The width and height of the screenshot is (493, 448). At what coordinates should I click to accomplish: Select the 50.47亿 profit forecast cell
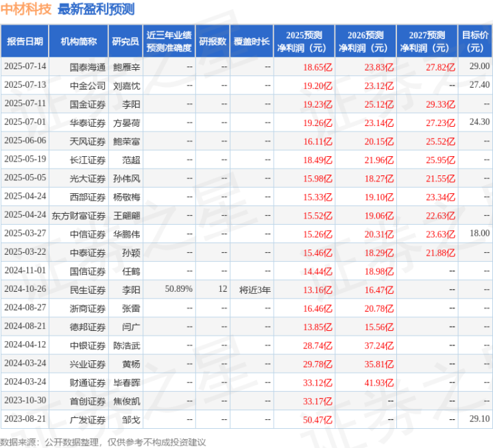317,419
